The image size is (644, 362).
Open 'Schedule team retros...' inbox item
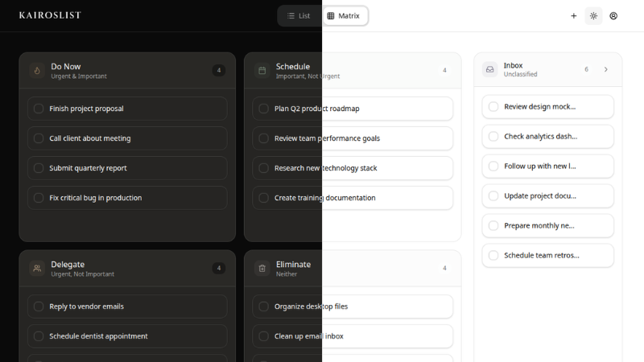[541, 255]
